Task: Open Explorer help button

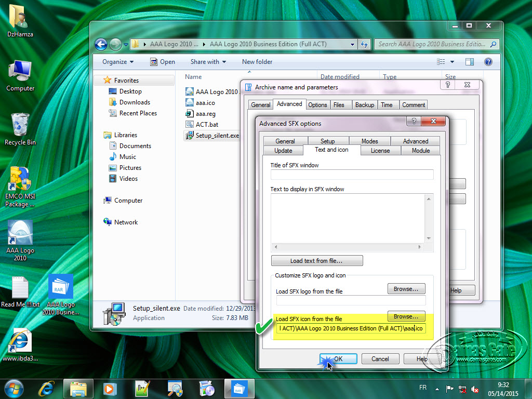Action: 488,62
